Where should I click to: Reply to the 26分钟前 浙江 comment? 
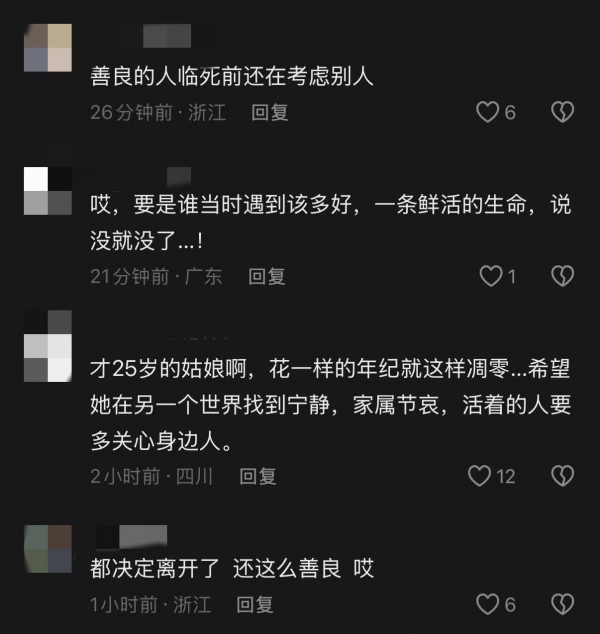(x=270, y=112)
